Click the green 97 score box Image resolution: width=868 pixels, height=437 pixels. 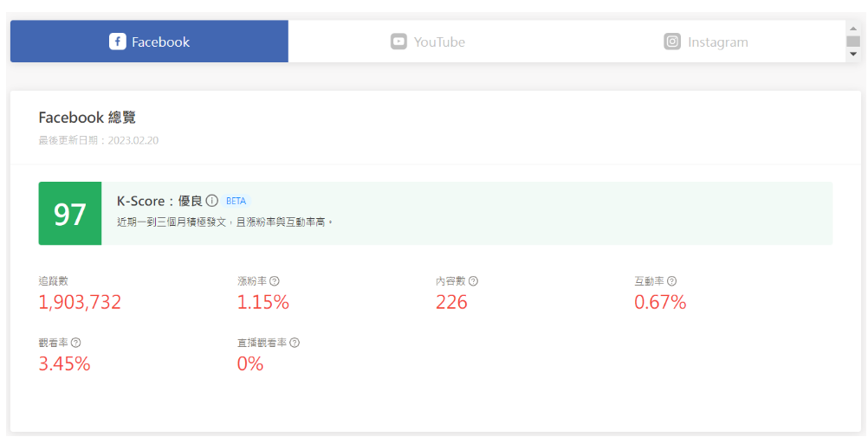click(x=70, y=214)
